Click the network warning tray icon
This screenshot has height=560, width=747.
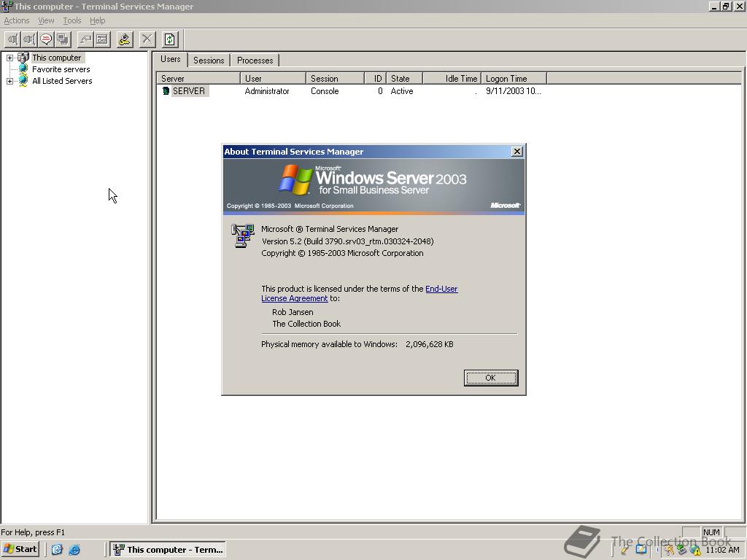[x=695, y=550]
